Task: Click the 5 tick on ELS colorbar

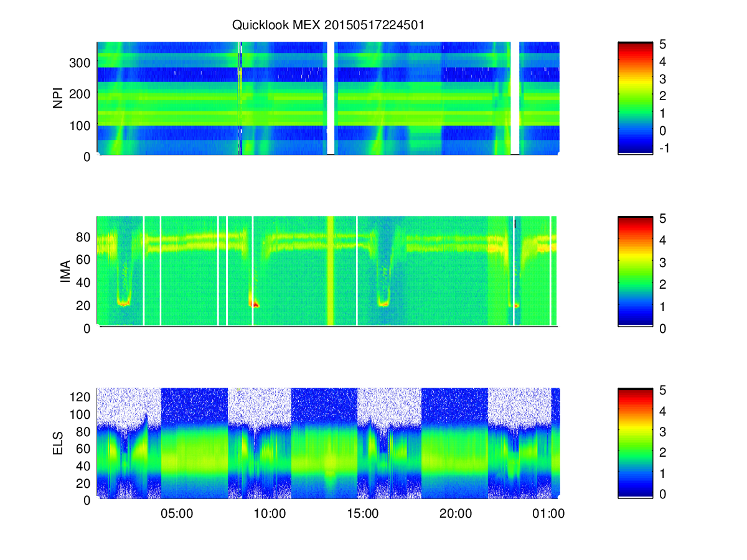Action: [662, 391]
